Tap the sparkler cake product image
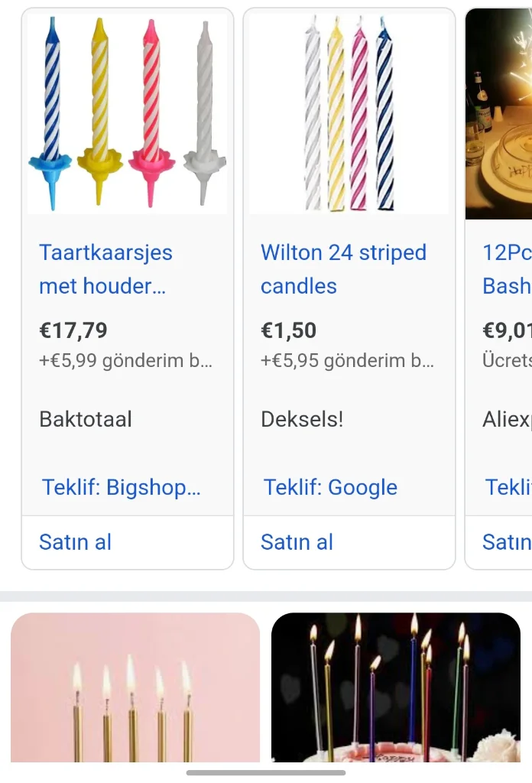 pos(498,114)
